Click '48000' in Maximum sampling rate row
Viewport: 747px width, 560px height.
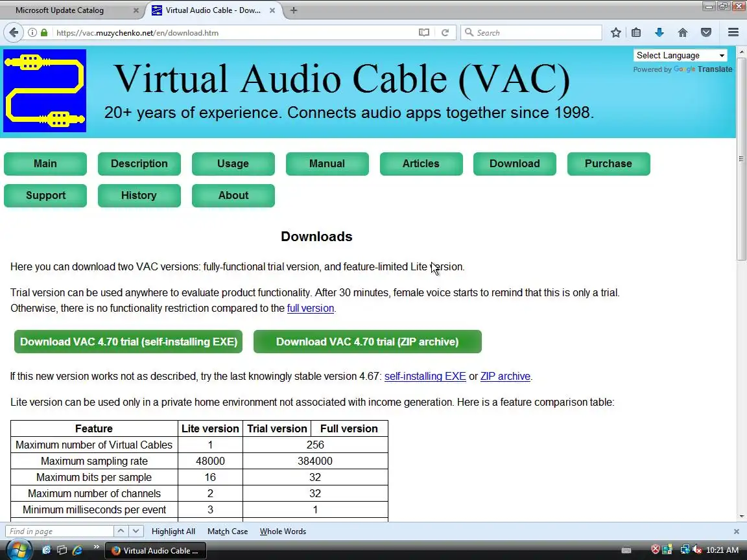click(x=210, y=461)
